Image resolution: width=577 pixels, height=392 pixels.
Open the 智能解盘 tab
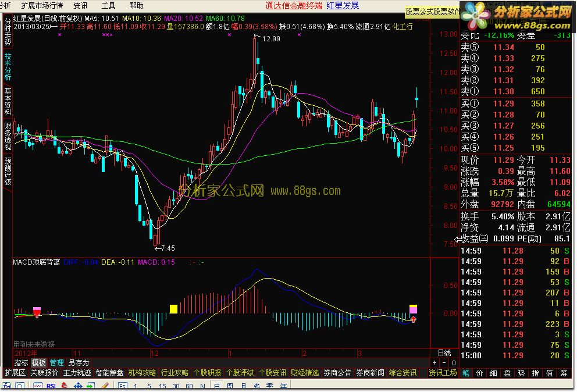tap(109, 373)
